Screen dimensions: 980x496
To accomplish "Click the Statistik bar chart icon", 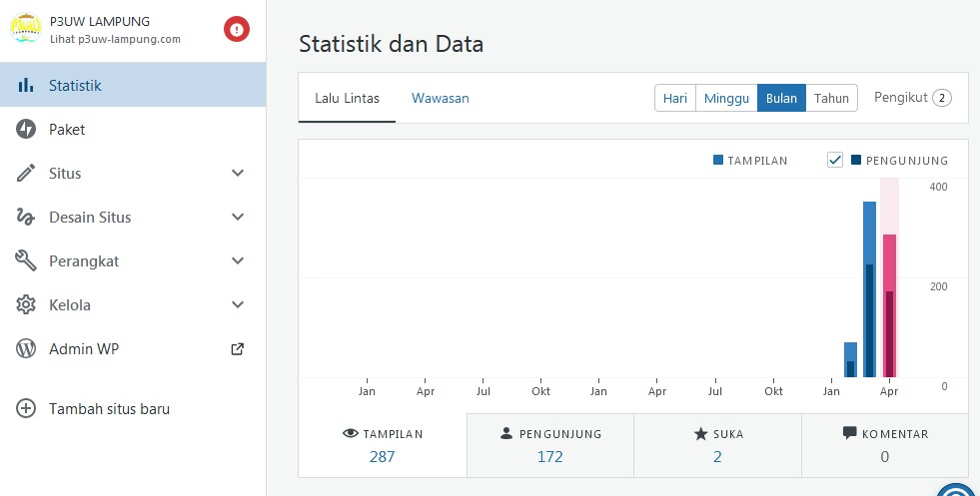I will 26,85.
